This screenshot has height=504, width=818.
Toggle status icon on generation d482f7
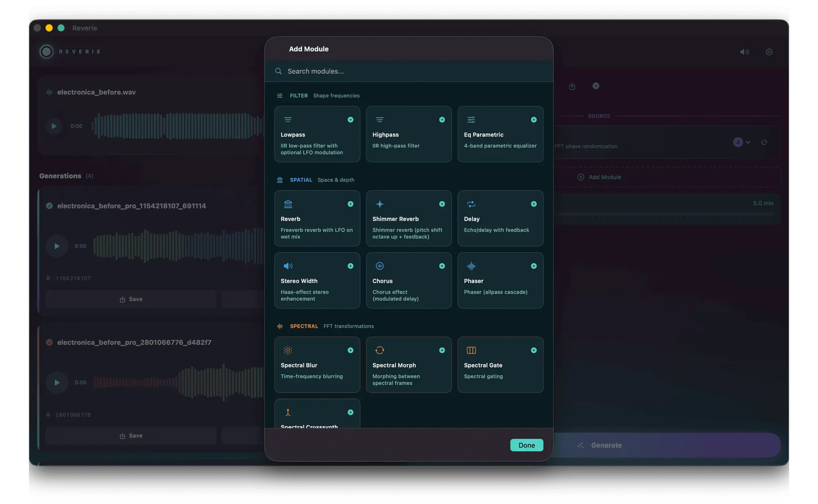(49, 342)
